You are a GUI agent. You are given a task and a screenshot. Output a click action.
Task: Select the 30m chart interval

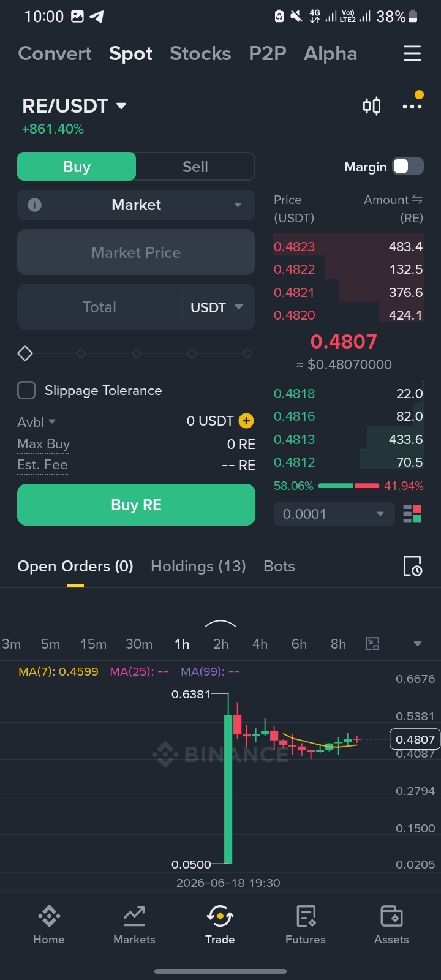(x=139, y=644)
